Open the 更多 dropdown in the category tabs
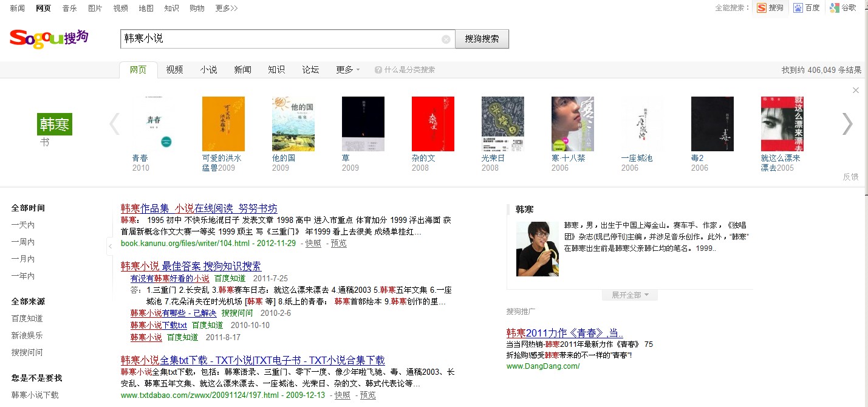 point(347,70)
